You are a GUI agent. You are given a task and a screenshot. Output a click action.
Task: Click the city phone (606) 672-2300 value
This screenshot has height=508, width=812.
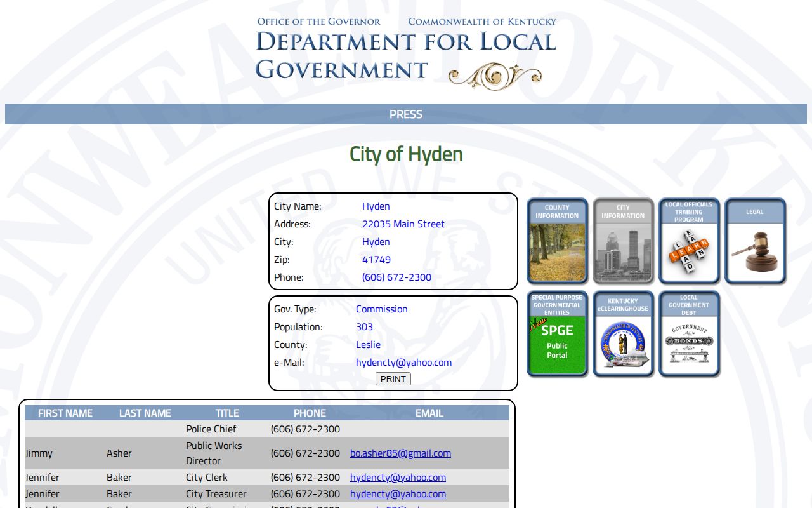click(396, 277)
